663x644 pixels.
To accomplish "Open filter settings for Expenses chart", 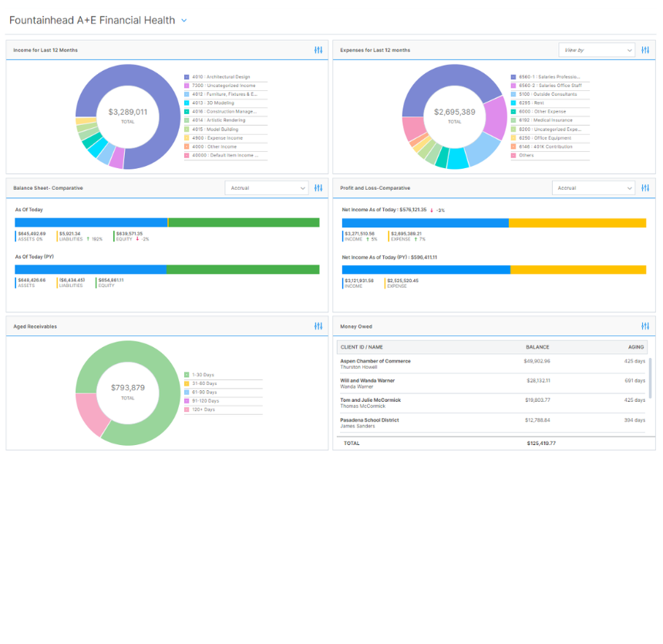I will (645, 49).
